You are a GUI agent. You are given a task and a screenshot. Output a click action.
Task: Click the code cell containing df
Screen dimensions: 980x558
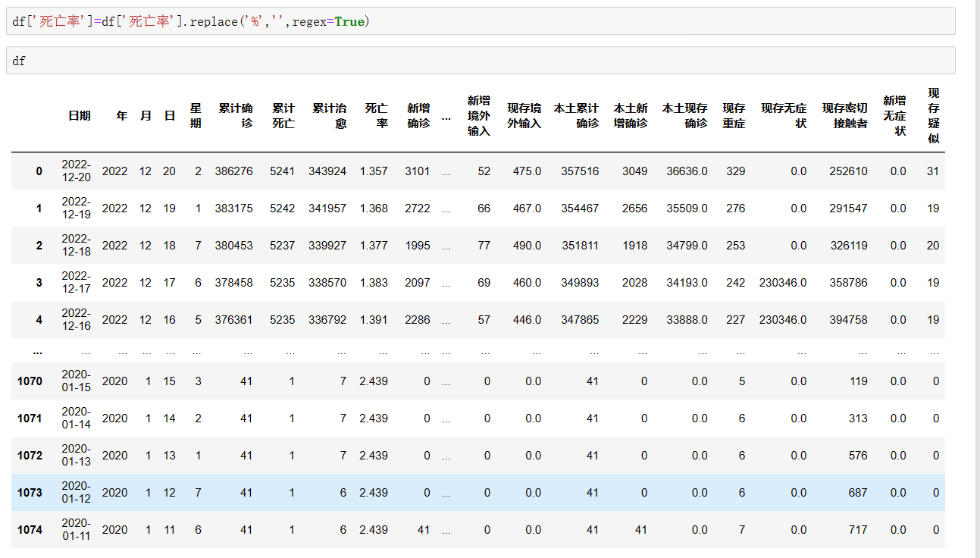coord(481,61)
